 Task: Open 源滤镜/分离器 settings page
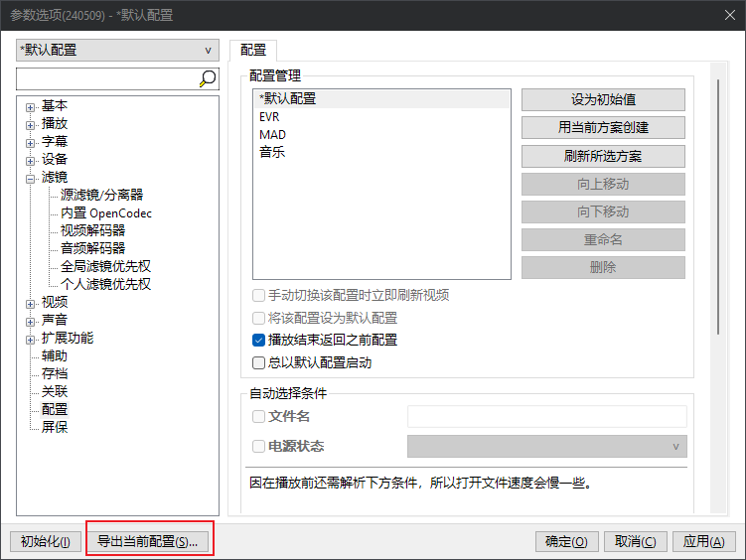pos(101,195)
